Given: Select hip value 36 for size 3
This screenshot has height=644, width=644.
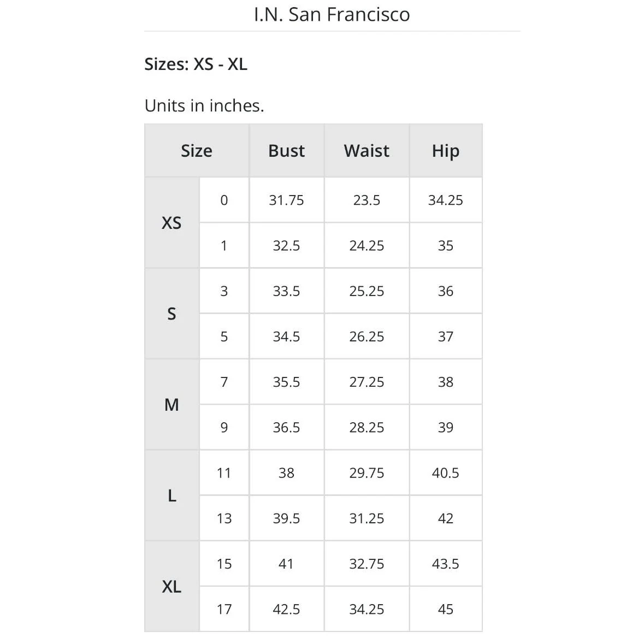Looking at the screenshot, I should tap(446, 291).
